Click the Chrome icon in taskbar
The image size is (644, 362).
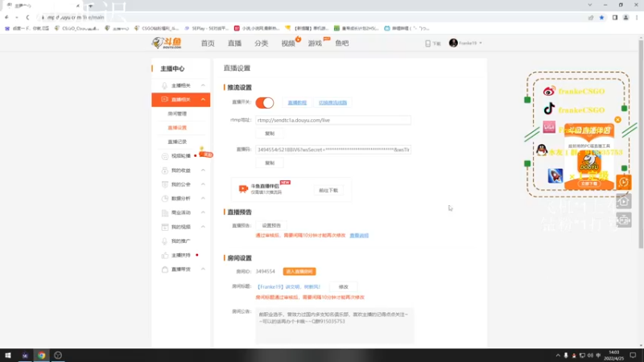pos(42,356)
